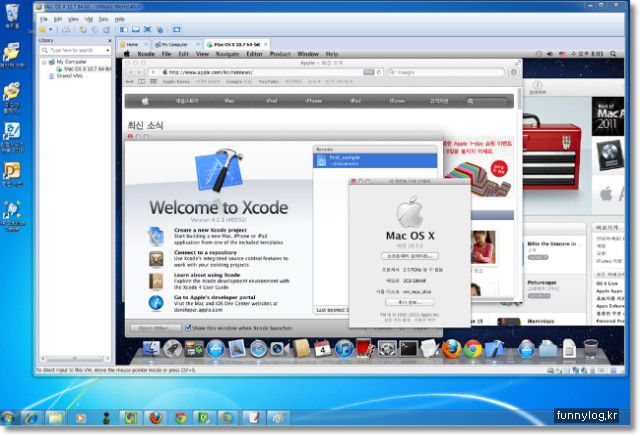Click iPhone link in Apple site navigation
Image resolution: width=640 pixels, height=436 pixels.
313,101
